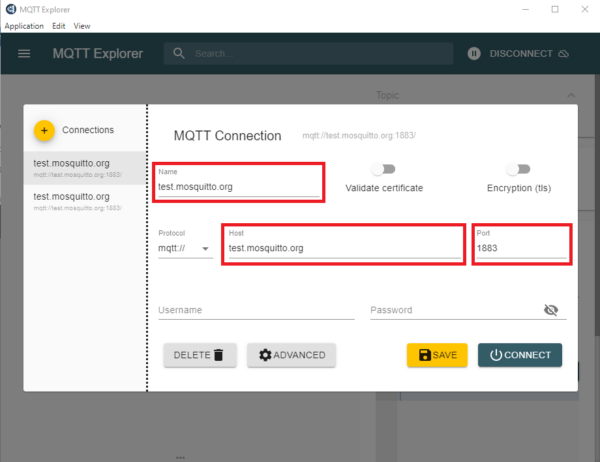Screen dimensions: 600x462
Task: Open the Protocol mqtt:// dropdown
Action: tap(185, 248)
